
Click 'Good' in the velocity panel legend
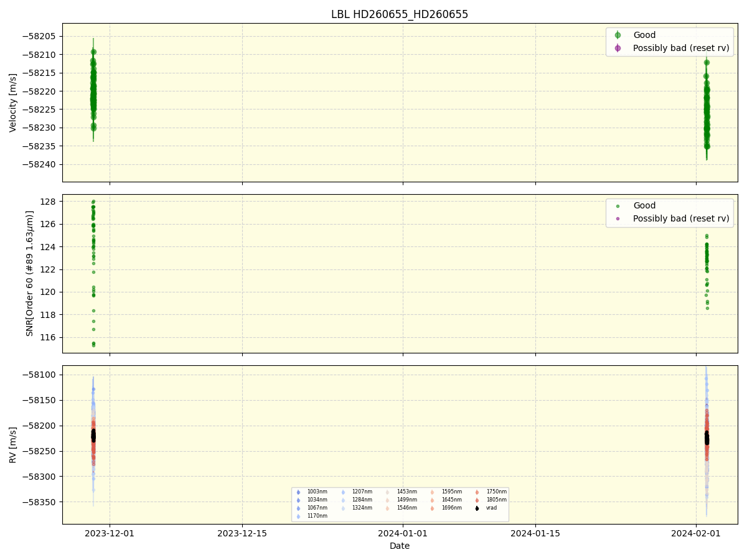coord(644,35)
